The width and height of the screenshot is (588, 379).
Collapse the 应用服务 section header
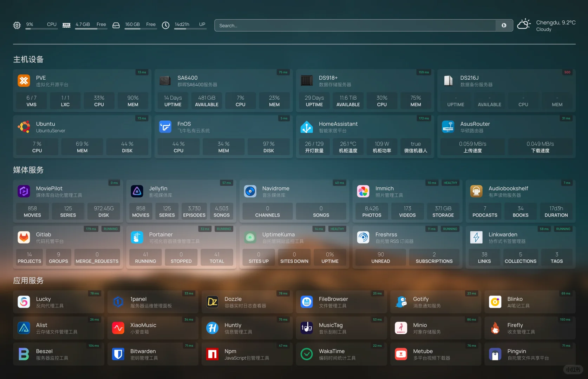point(28,280)
